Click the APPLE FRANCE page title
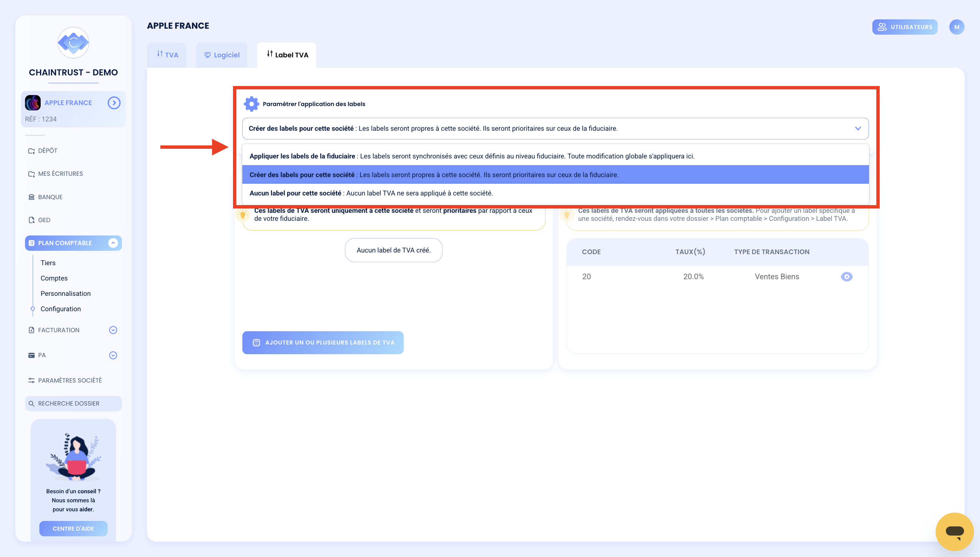This screenshot has width=980, height=557. pyautogui.click(x=178, y=26)
